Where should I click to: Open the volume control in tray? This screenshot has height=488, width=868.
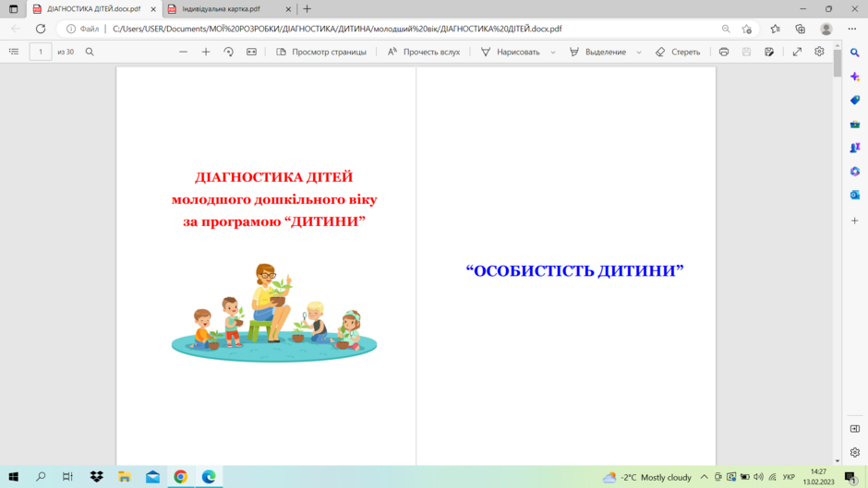758,477
